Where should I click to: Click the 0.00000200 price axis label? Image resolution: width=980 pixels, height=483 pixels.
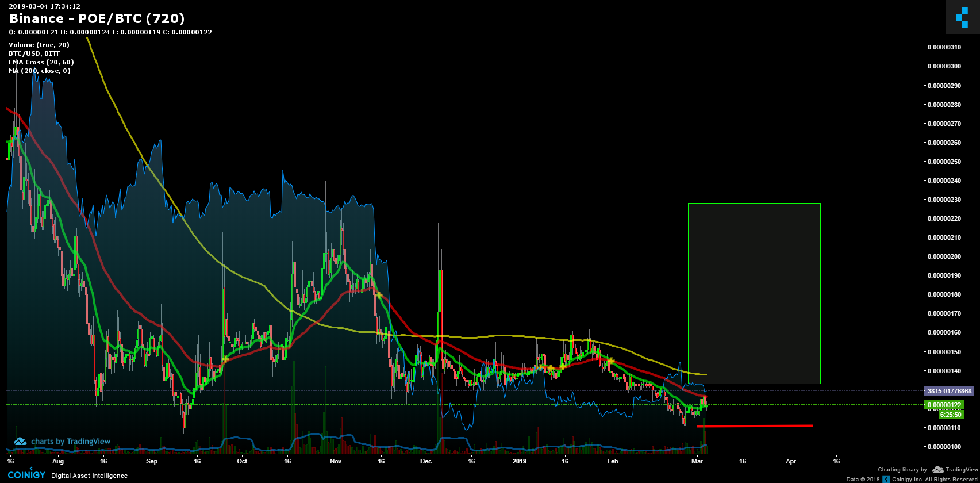944,256
